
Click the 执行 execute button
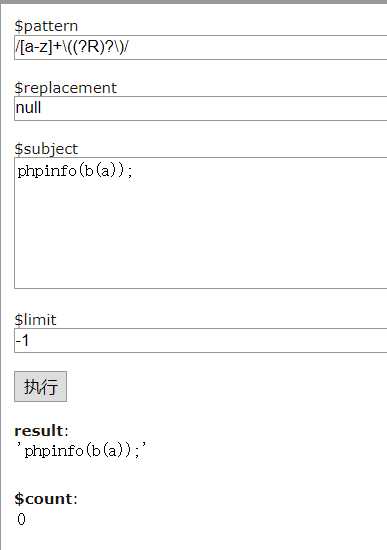(40, 387)
